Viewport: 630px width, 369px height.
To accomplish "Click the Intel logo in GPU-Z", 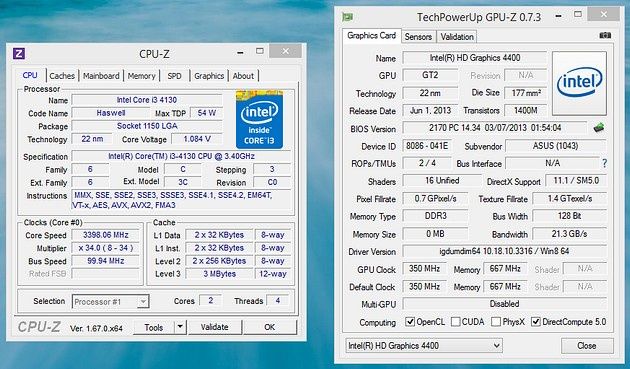I will point(579,83).
